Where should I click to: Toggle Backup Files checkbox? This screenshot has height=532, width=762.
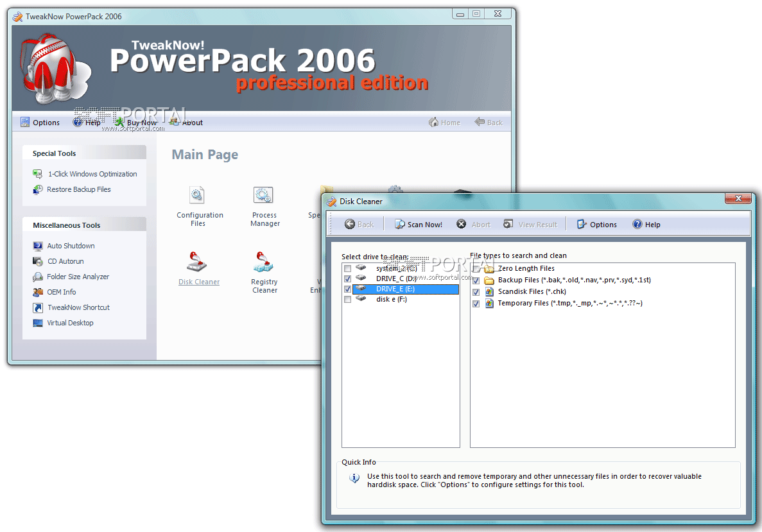[476, 281]
